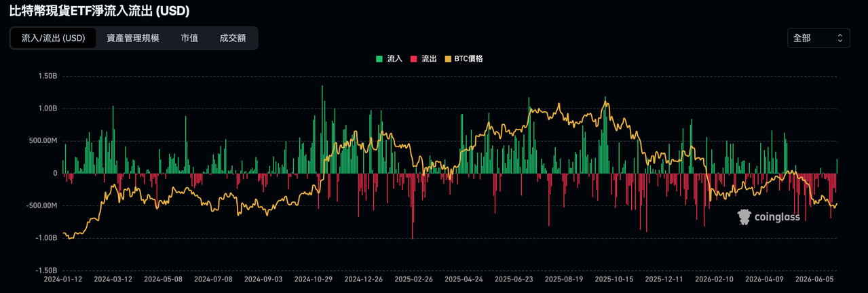The height and width of the screenshot is (293, 868).
Task: Click the 1.00B y-axis label
Action: click(x=48, y=109)
